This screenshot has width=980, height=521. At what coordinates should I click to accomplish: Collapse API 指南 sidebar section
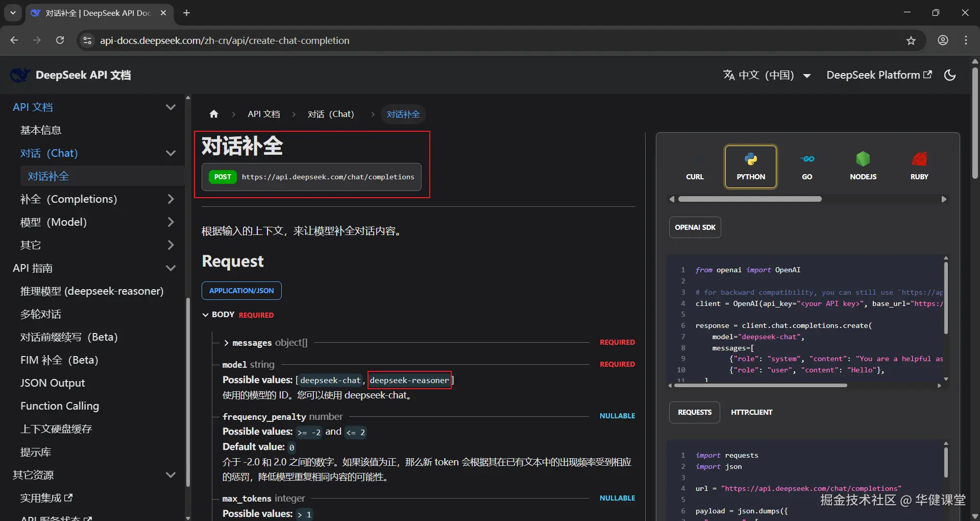pyautogui.click(x=170, y=268)
